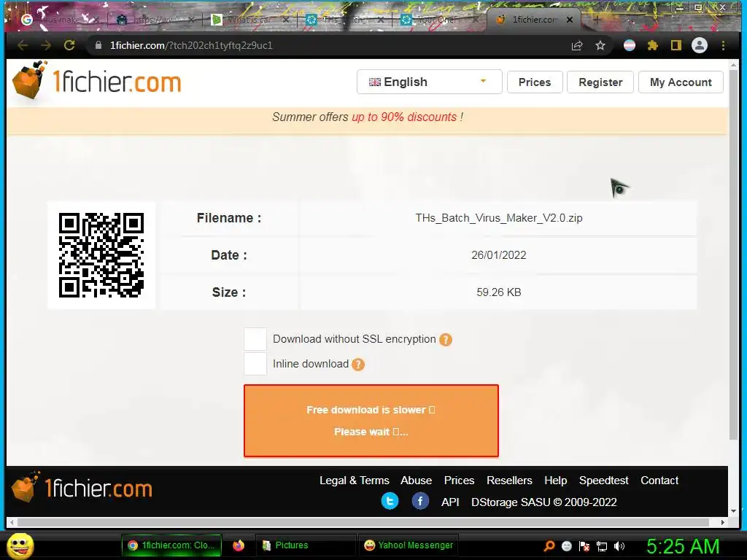Viewport: 747px width, 560px height.
Task: Open the Twitter icon in footer
Action: pyautogui.click(x=390, y=501)
